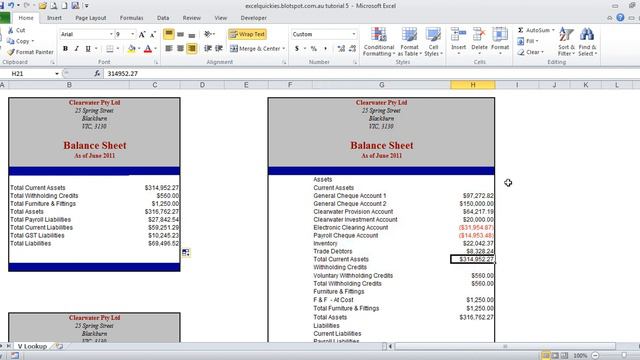Open Merge & Center dropdown arrow
The height and width of the screenshot is (360, 640).
(x=284, y=49)
